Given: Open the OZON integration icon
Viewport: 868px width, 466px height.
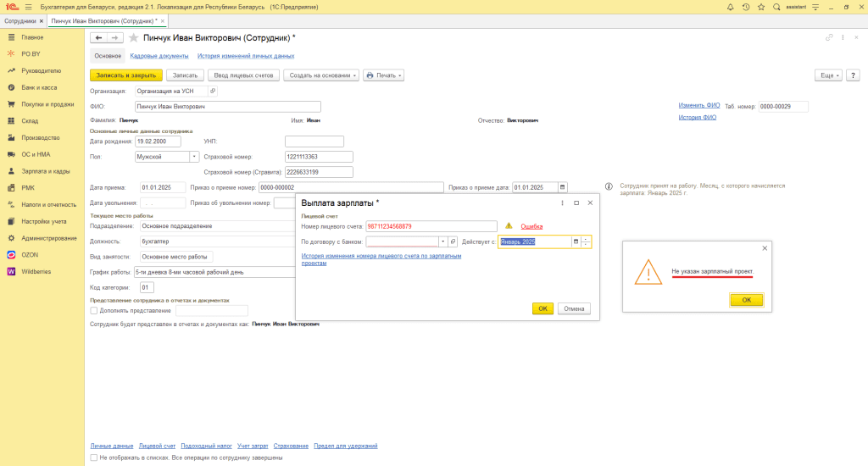Looking at the screenshot, I should (x=11, y=254).
